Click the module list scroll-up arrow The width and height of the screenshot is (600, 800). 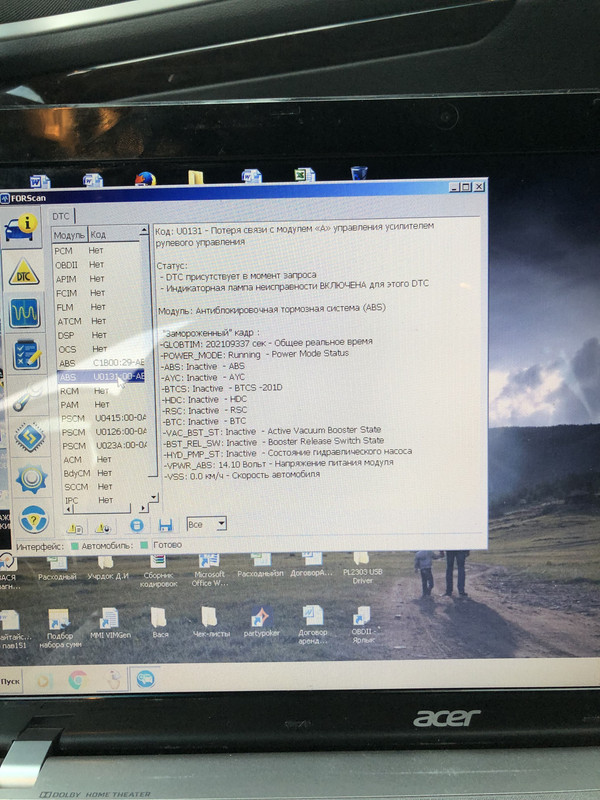(144, 231)
